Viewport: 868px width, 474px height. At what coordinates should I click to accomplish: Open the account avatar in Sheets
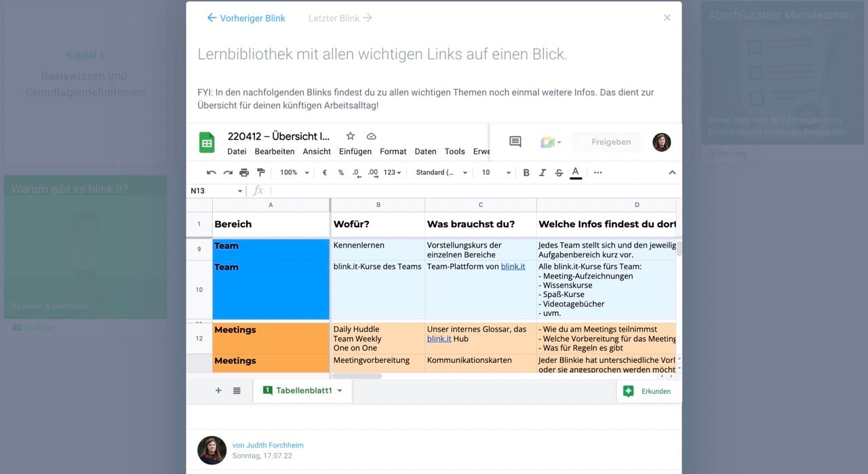pyautogui.click(x=662, y=142)
